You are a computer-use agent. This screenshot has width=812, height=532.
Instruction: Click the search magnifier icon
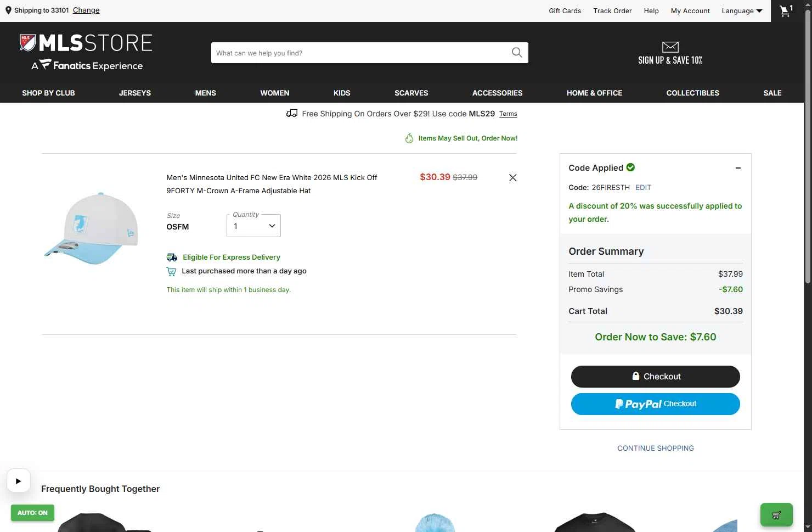517,53
